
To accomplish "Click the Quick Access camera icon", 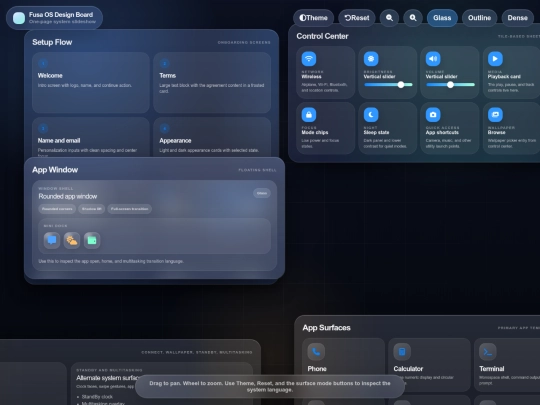I will click(433, 115).
